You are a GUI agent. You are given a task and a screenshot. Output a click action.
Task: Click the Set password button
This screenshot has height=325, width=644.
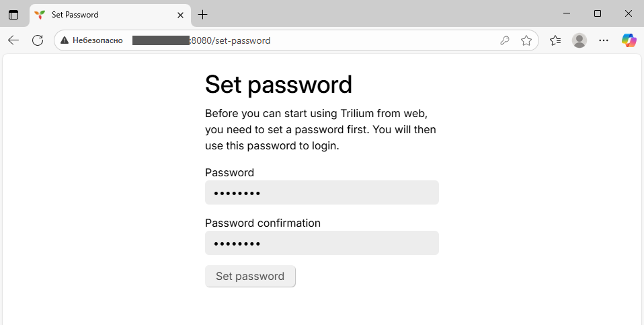pos(250,277)
